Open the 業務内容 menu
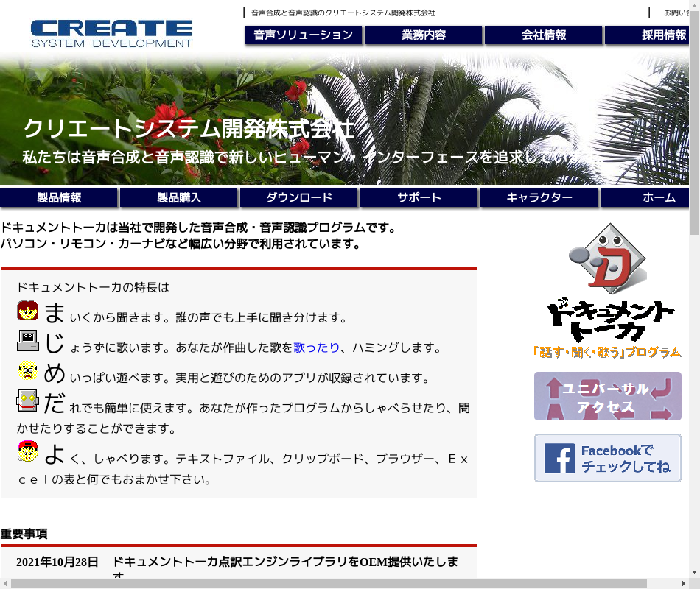Viewport: 700px width, 589px height. coord(424,35)
